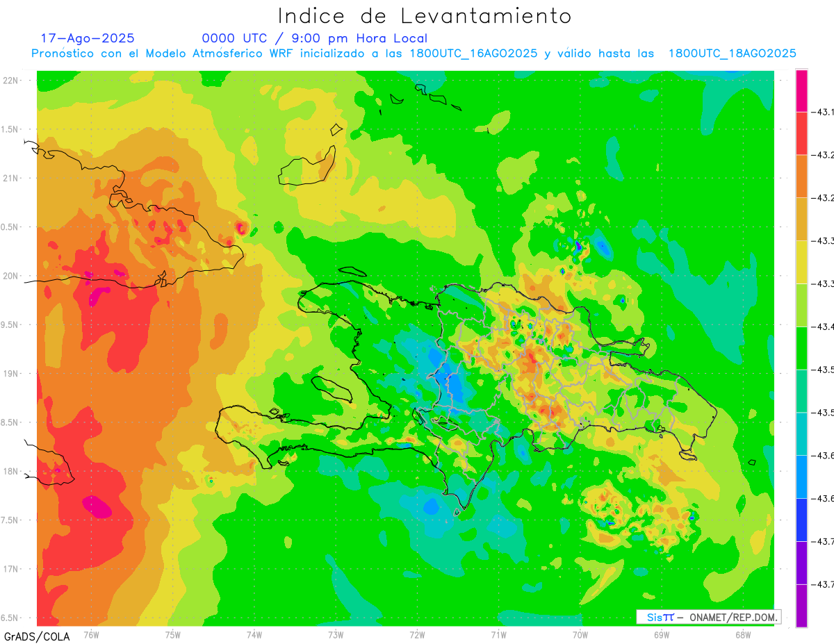834x644 pixels.
Task: Click the '68W' longitude label
Action: tap(743, 634)
